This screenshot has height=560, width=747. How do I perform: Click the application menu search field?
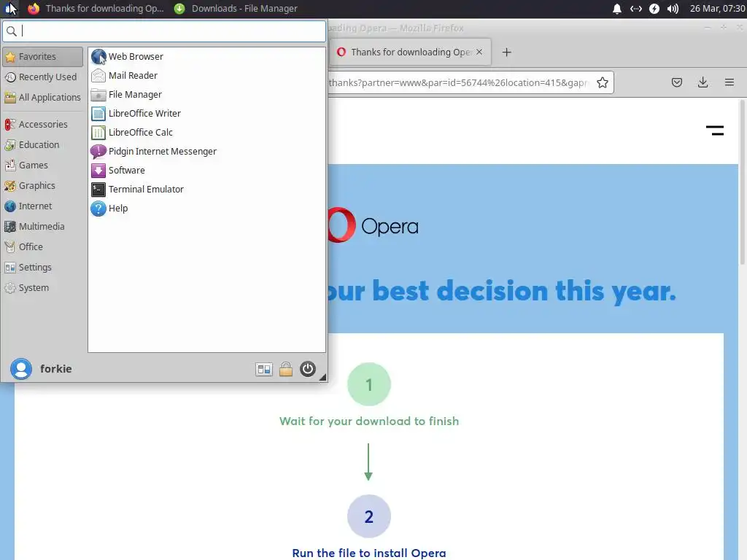tap(164, 31)
